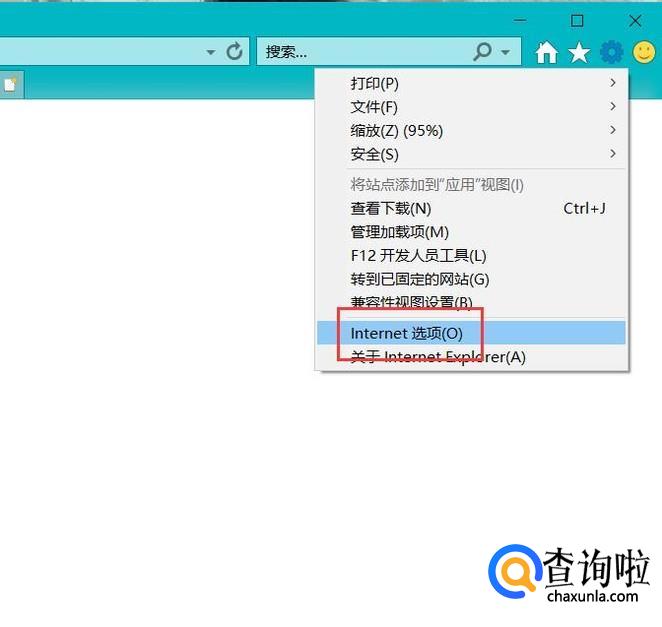Expand the address bar dropdown arrow
Viewport: 662px width, 627px height.
click(x=211, y=52)
